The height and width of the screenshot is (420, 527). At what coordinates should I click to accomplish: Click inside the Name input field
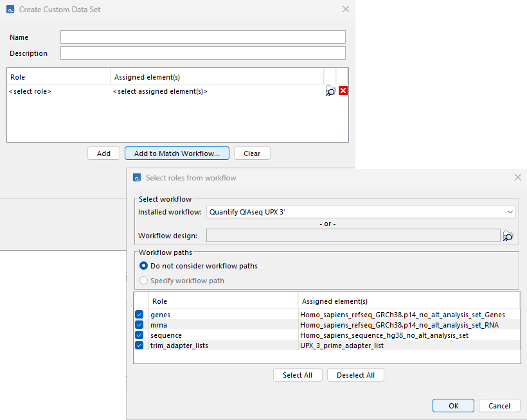pos(202,37)
